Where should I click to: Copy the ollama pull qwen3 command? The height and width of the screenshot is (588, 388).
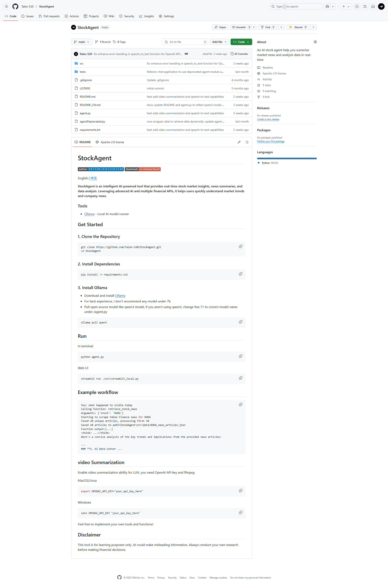click(240, 322)
